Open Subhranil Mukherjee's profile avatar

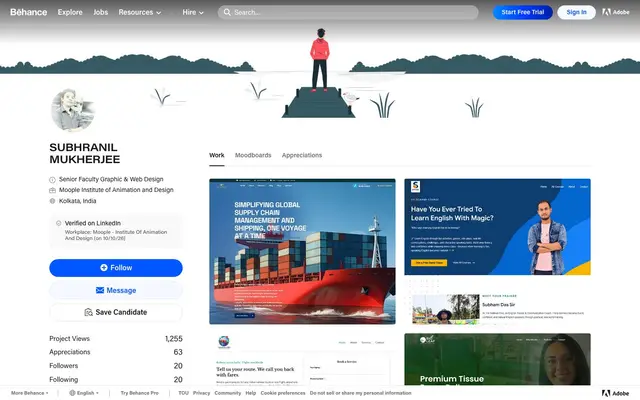click(x=73, y=110)
